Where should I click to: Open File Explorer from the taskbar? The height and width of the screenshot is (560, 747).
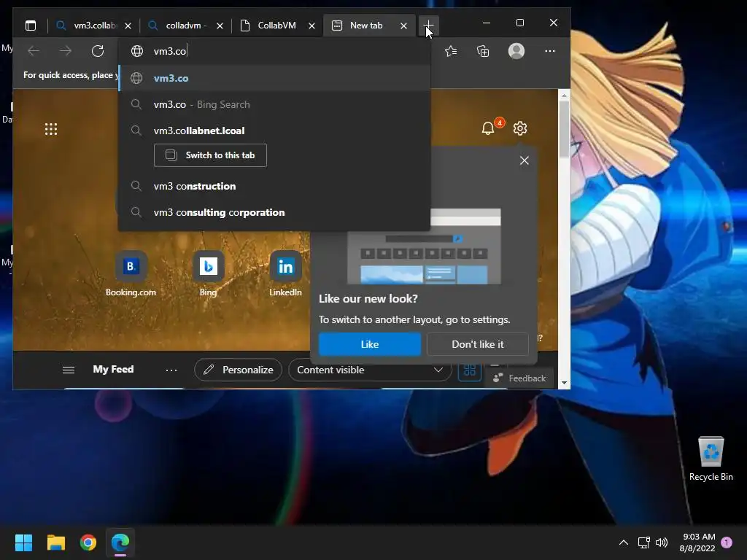(x=55, y=542)
